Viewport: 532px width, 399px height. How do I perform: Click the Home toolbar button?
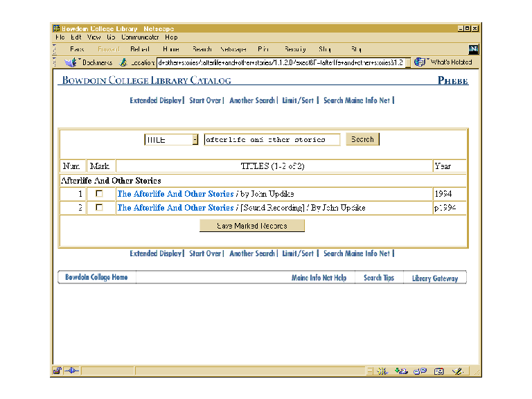point(171,49)
